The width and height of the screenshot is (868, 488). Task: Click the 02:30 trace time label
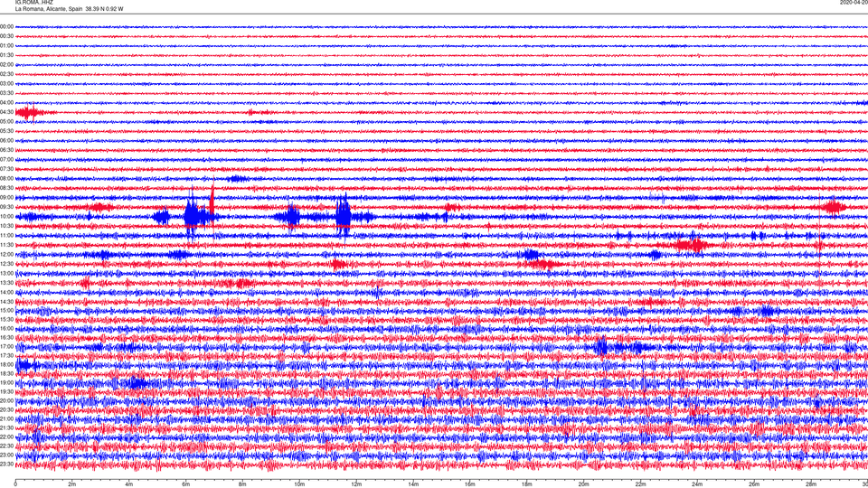click(x=6, y=74)
